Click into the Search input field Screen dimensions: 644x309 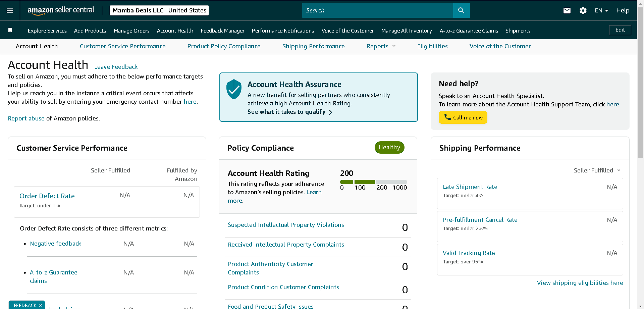378,10
